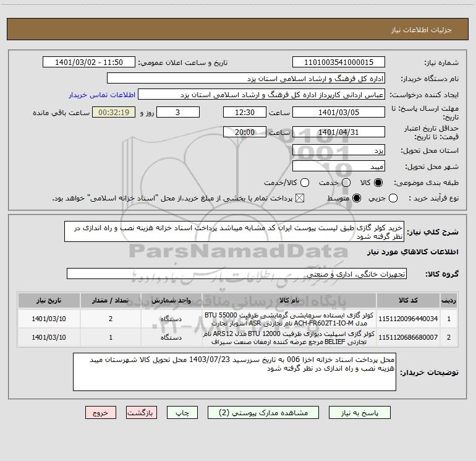Click the شماره نیاز label
The height and width of the screenshot is (461, 476).
point(441,62)
